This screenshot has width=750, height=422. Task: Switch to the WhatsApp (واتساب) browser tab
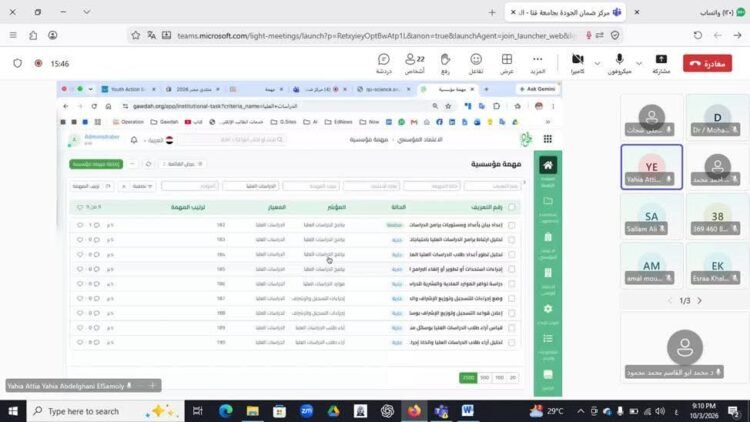click(x=722, y=12)
